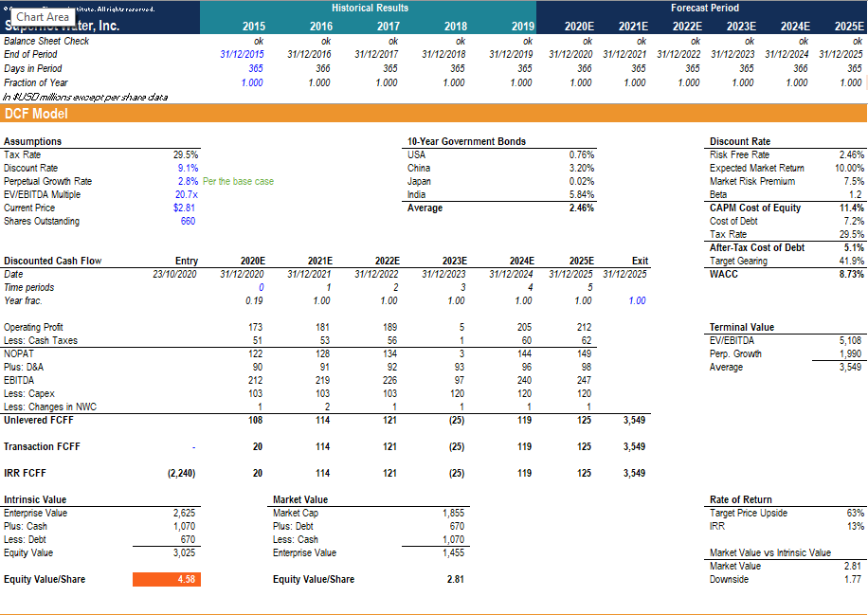The width and height of the screenshot is (868, 615).
Task: Select the Entry date 23/10/2020 cell
Action: coord(174,275)
